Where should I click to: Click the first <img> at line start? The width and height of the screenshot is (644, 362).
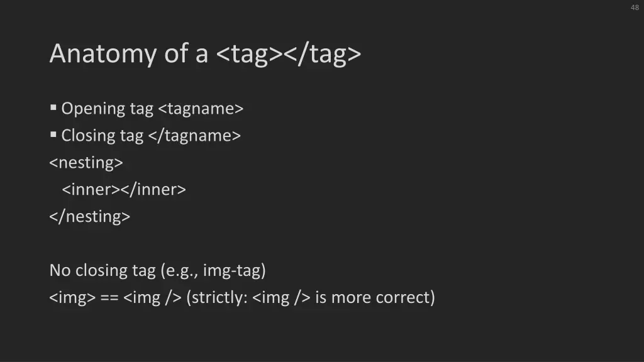click(x=72, y=297)
